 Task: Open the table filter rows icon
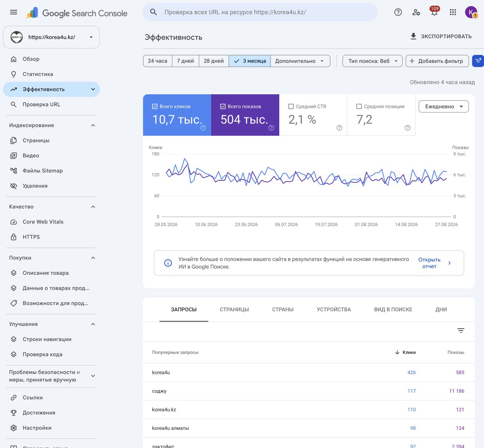point(461,331)
